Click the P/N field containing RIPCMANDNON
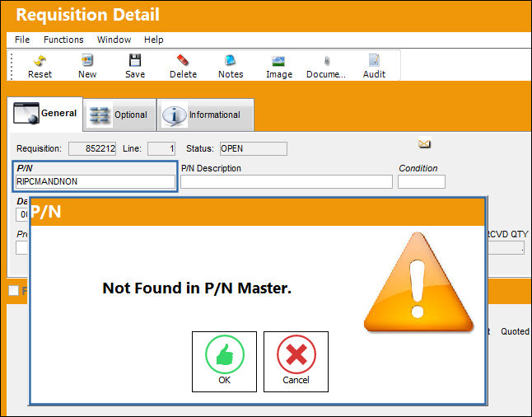532x417 pixels. pyautogui.click(x=96, y=181)
